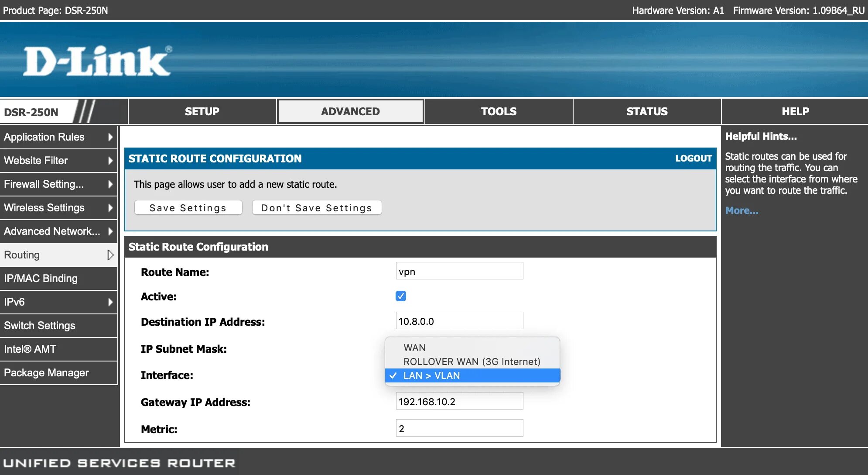Click Product Page: DSR-250N text
The height and width of the screenshot is (475, 868).
pos(55,10)
